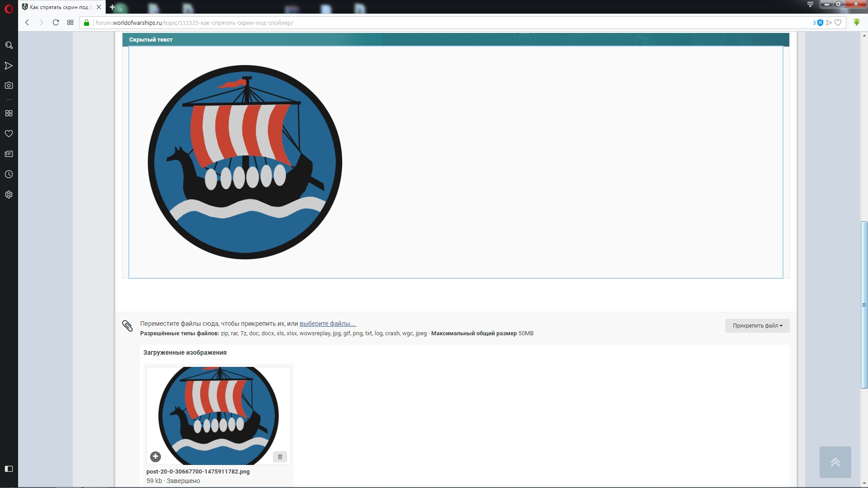This screenshot has width=868, height=488.
Task: Open the Opera main menu logo
Action: coord(9,9)
